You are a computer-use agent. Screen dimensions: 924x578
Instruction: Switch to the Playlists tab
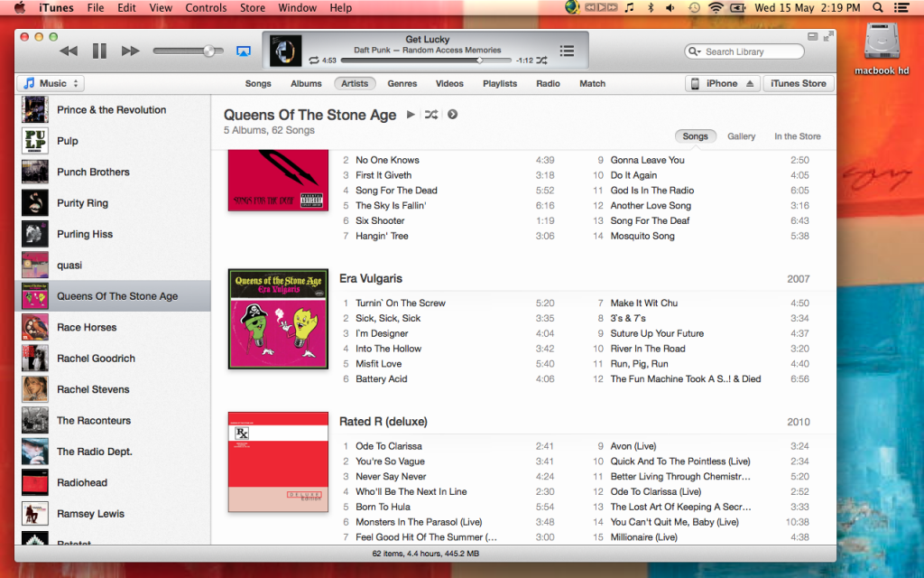[x=500, y=84]
